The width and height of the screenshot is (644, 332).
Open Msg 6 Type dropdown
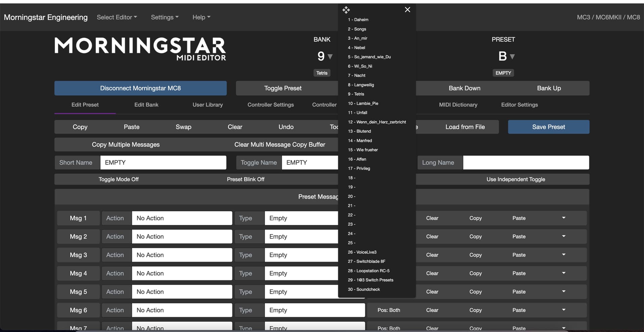pos(315,310)
